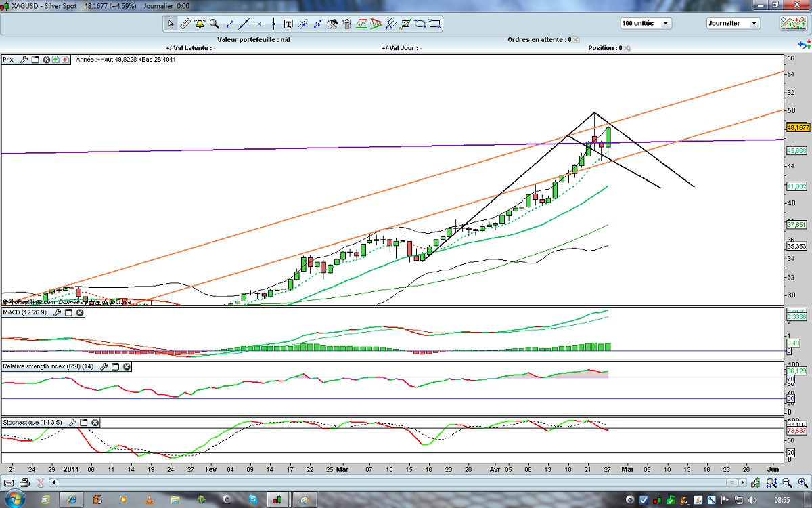
Task: Open the Journalier timeframe dropdown
Action: (x=754, y=23)
